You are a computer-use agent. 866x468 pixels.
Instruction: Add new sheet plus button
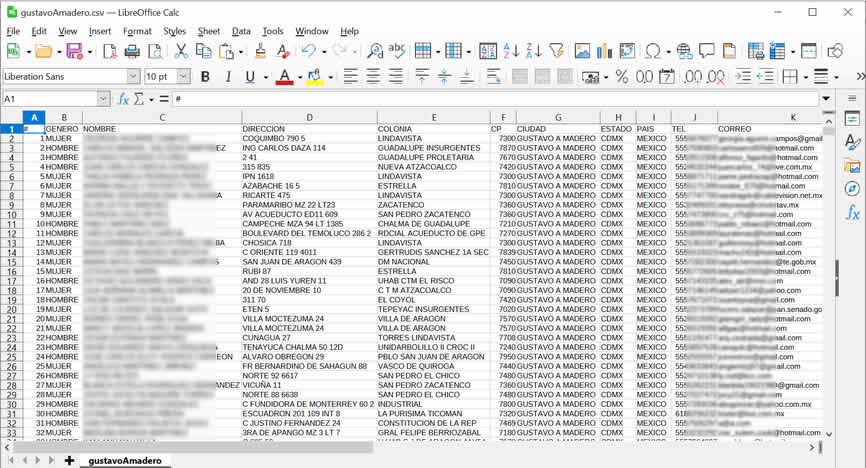point(69,460)
